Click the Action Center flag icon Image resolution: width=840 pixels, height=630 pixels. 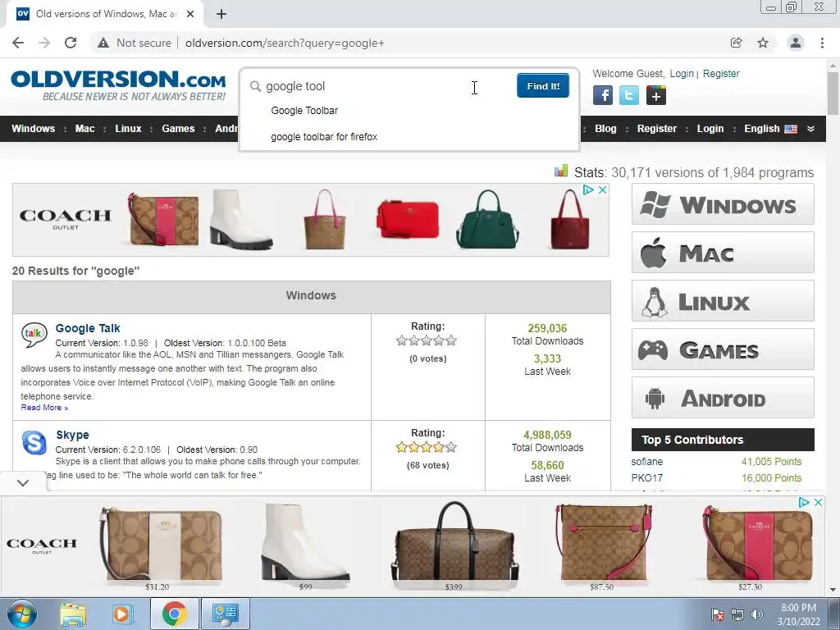tap(717, 614)
